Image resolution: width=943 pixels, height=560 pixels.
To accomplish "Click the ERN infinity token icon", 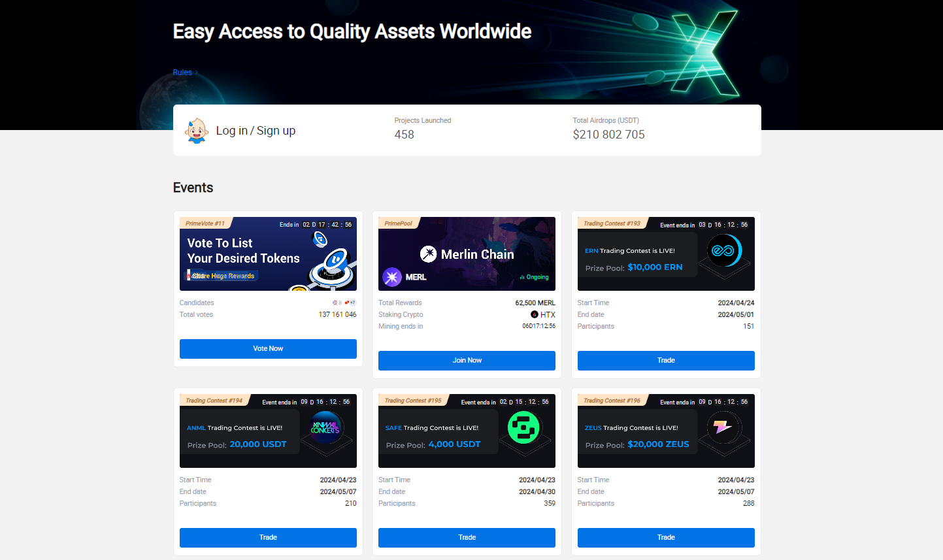I will tap(723, 251).
